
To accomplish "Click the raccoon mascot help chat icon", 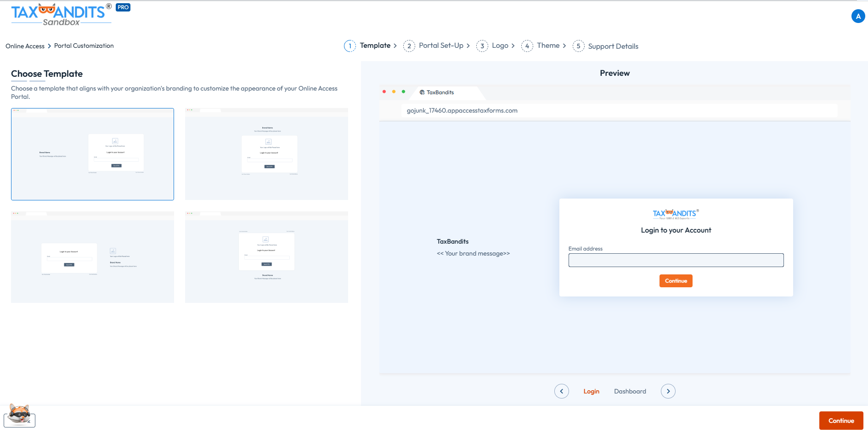I will click(x=20, y=416).
